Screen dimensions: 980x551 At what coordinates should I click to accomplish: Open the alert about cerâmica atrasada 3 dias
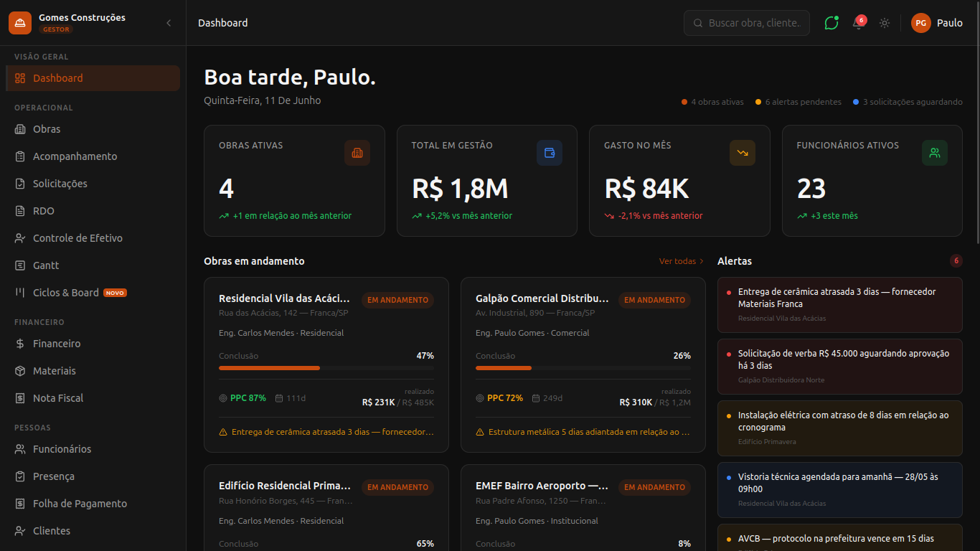(x=840, y=305)
